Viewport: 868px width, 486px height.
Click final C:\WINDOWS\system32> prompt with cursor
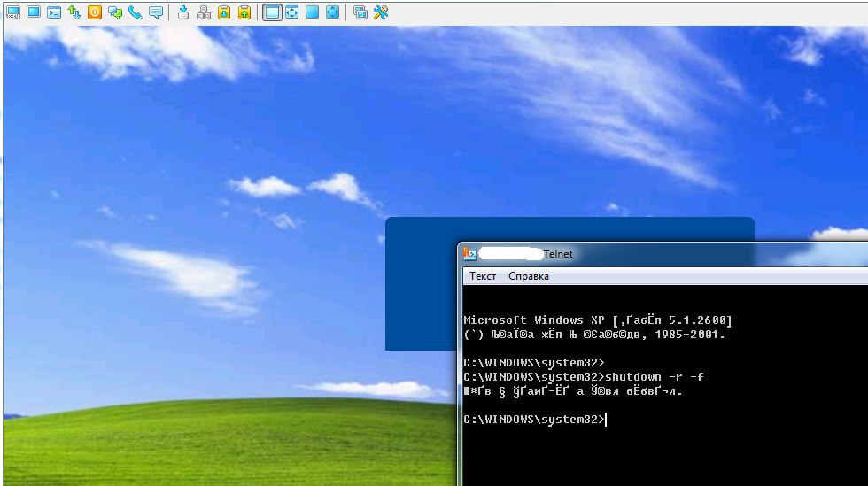point(535,420)
